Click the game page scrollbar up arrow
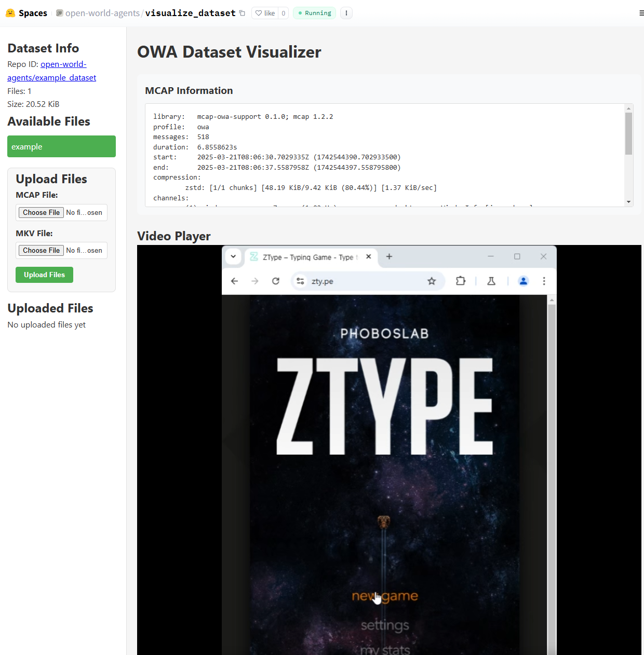The image size is (644, 655). [x=552, y=300]
